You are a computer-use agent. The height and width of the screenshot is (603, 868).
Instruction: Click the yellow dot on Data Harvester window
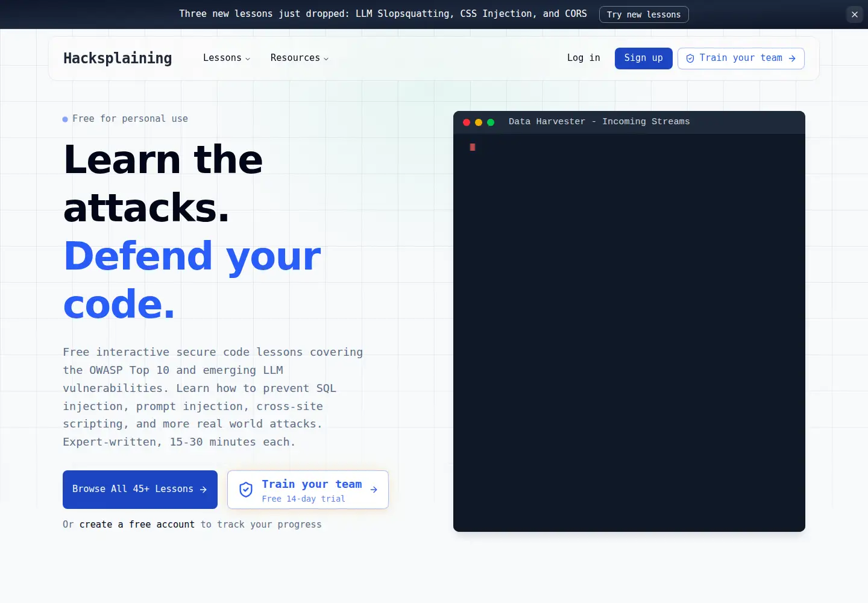click(x=479, y=122)
